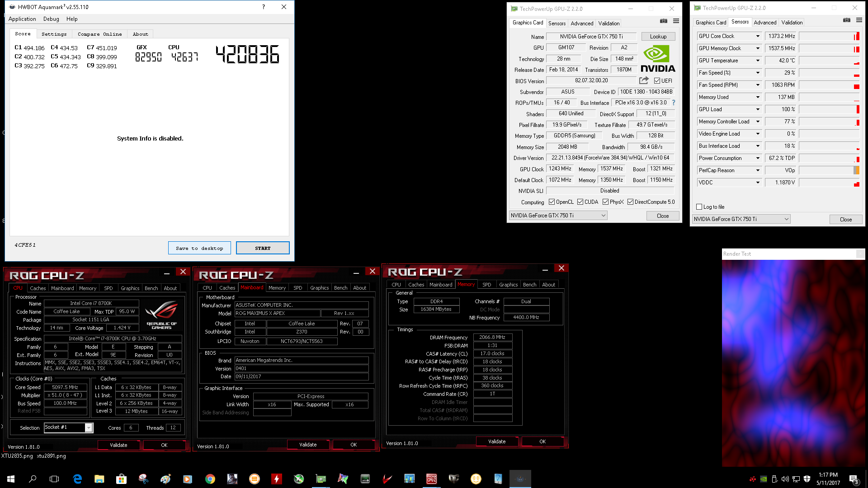Open the PerfCap Reason sensor dropdown
Screen dimensions: 868x488
pos(758,170)
